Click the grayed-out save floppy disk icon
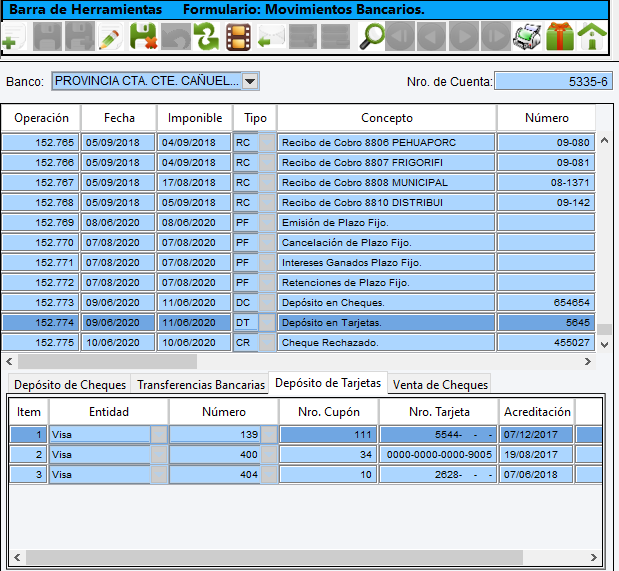 47,37
